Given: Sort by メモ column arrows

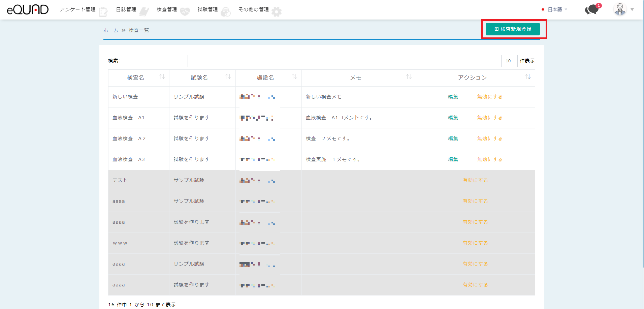Looking at the screenshot, I should coord(409,77).
